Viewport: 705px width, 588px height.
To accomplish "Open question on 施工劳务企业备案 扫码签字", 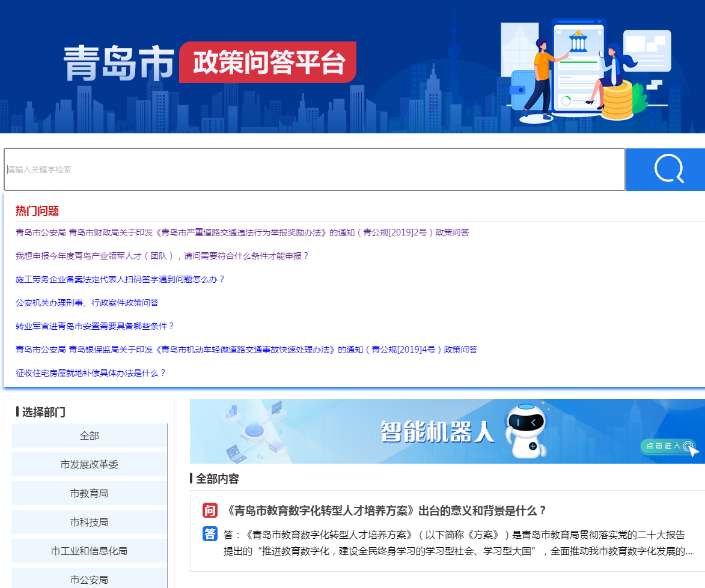I will pyautogui.click(x=120, y=279).
